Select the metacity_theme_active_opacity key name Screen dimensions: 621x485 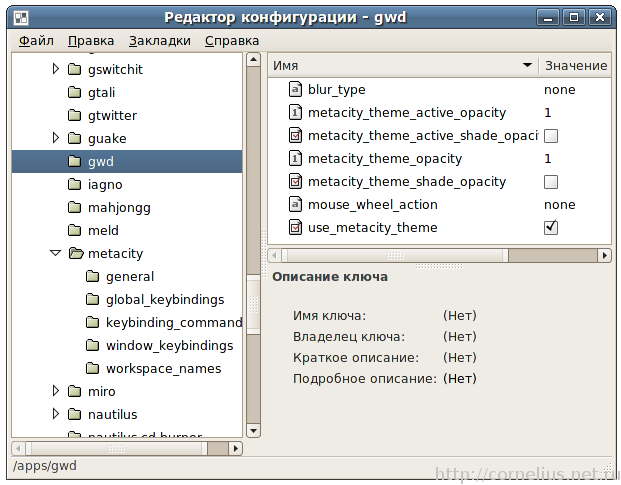click(407, 113)
